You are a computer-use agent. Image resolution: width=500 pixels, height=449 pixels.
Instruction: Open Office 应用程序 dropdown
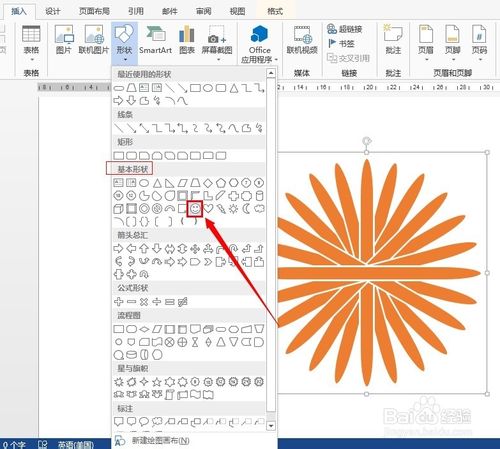click(x=260, y=43)
